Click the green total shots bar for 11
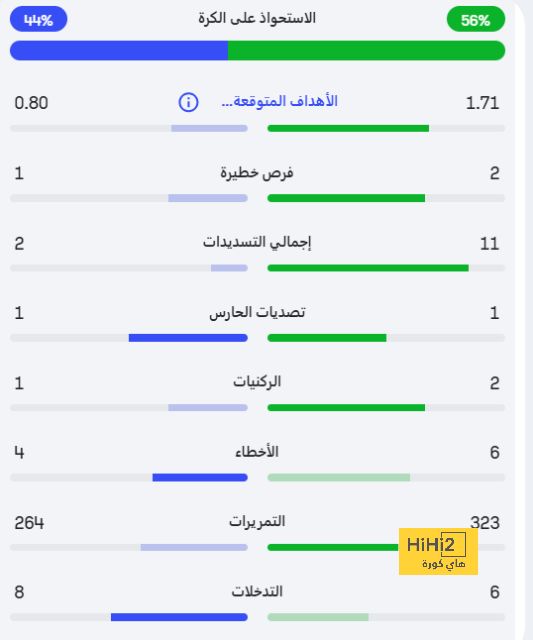 [x=368, y=268]
